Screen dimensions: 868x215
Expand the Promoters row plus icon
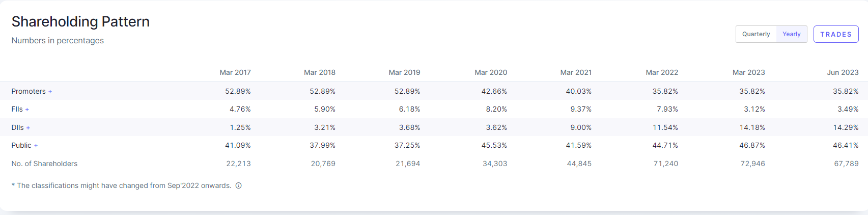click(x=50, y=92)
